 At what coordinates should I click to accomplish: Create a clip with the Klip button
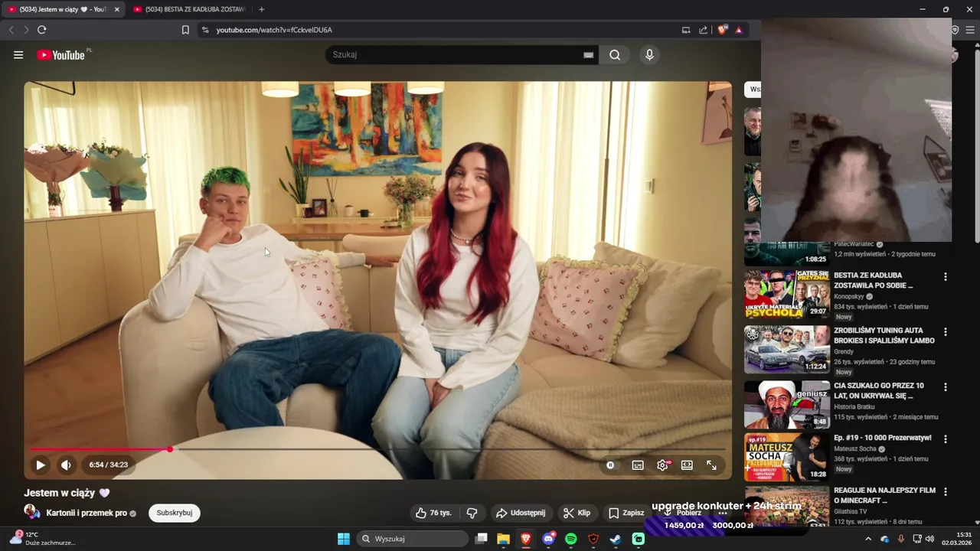577,513
